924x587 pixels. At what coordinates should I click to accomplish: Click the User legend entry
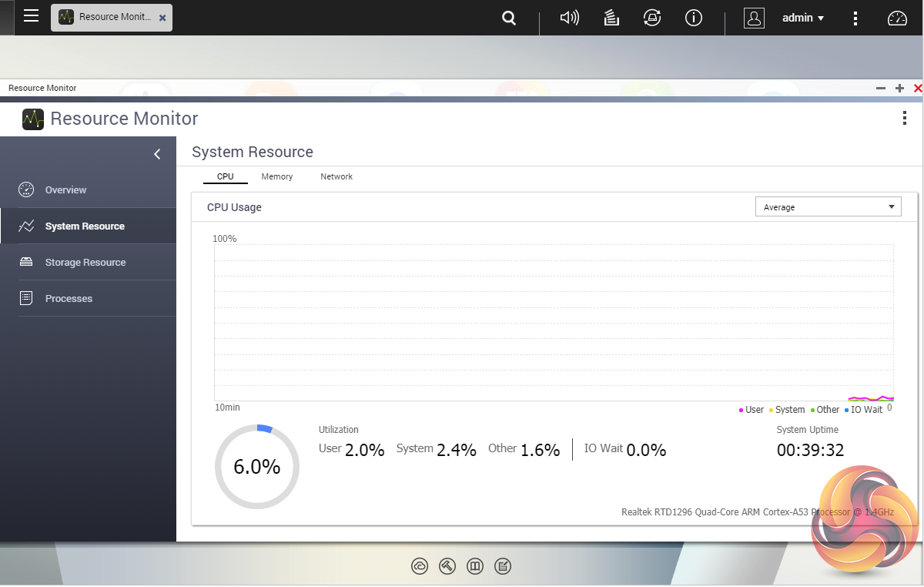(752, 410)
